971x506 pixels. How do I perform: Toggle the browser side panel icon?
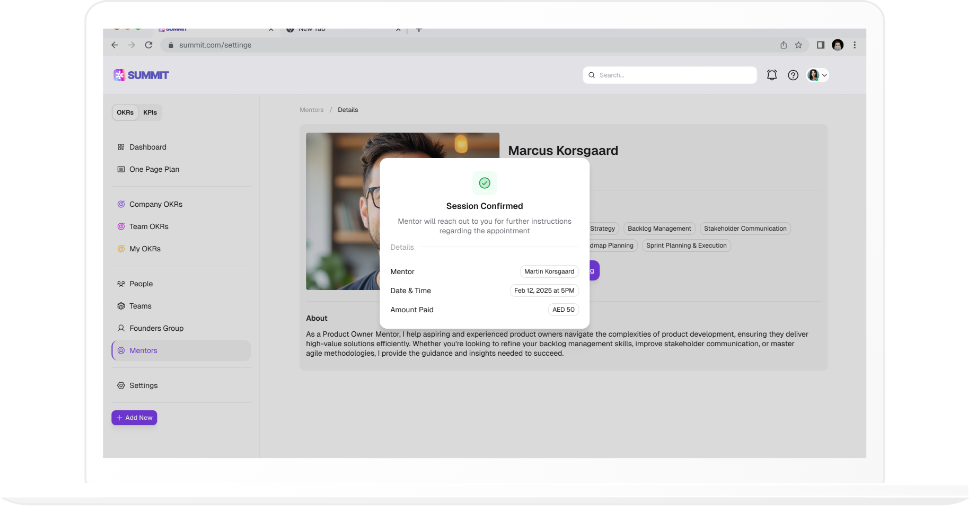821,45
